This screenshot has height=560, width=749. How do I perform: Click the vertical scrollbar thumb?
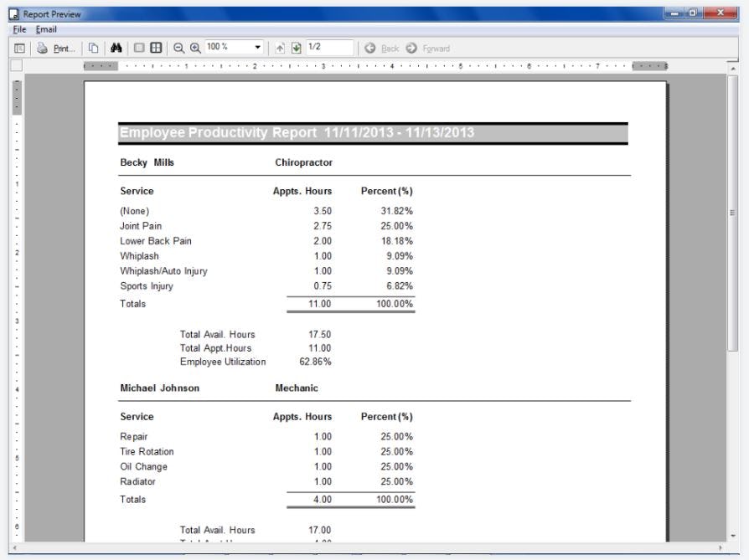(x=733, y=213)
